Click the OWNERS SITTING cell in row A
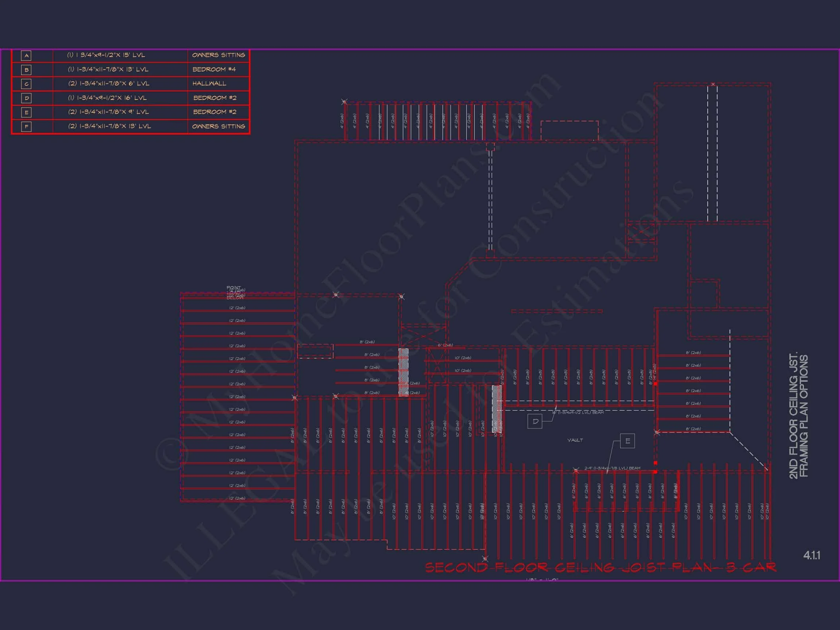 click(218, 55)
